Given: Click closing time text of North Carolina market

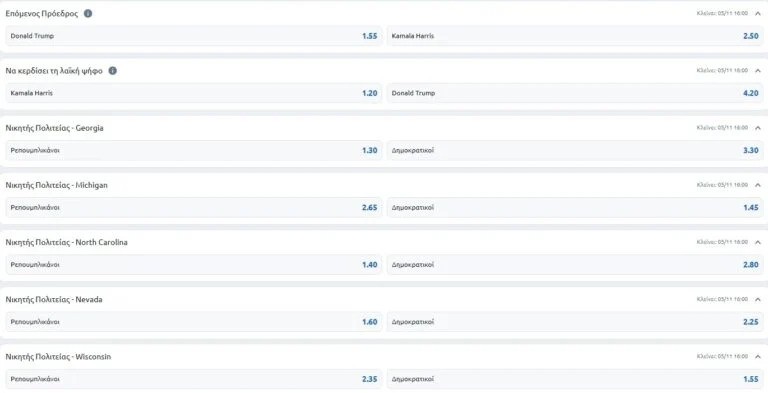Looking at the screenshot, I should pos(722,243).
